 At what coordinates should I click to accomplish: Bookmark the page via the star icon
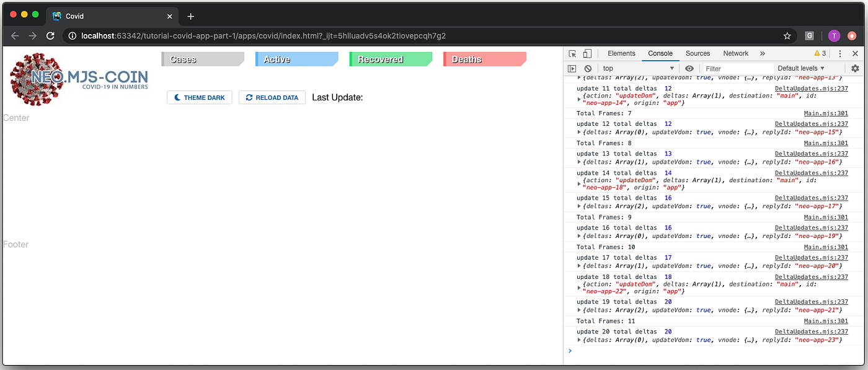[787, 36]
